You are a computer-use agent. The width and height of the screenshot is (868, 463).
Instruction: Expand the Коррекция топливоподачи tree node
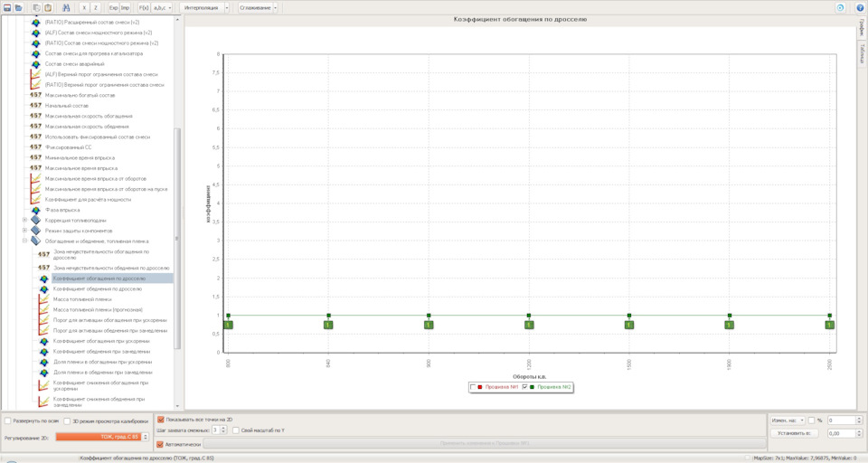[x=25, y=220]
